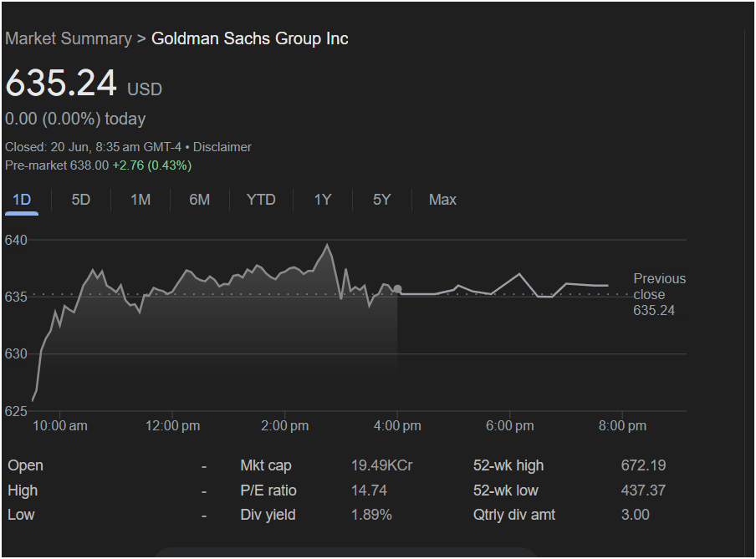This screenshot has height=559, width=756.
Task: Click the Qtrly div amt value 3.00
Action: click(635, 515)
